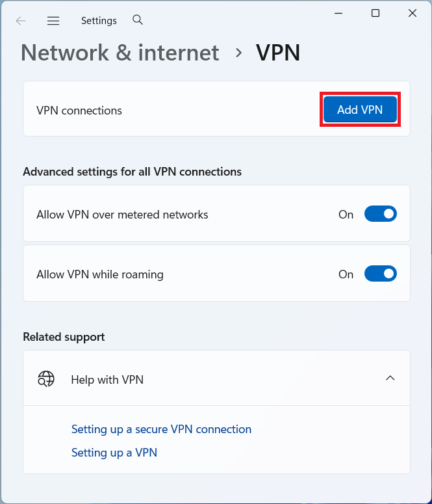Screen dimensions: 432x504
Task: Close the Settings window
Action: pyautogui.click(x=413, y=14)
